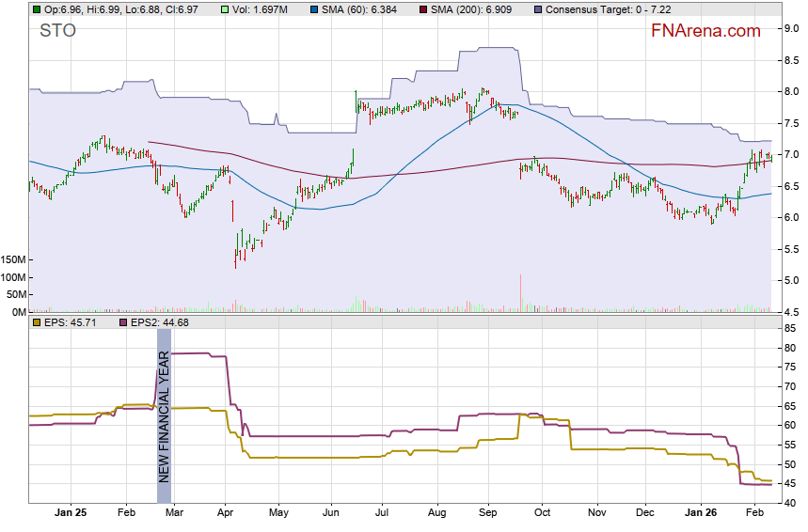Select the NEW FINANCIAL YEAR marker band
Screen dimensions: 808x532
tap(164, 415)
